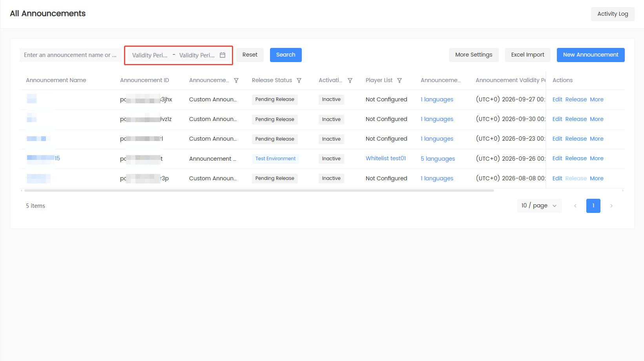View the 5 languages link
This screenshot has height=361, width=644.
(438, 159)
